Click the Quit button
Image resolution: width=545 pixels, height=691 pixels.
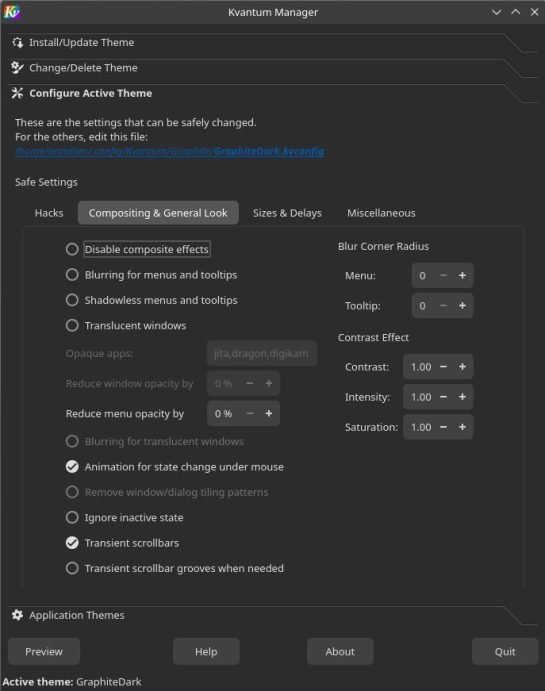click(505, 651)
